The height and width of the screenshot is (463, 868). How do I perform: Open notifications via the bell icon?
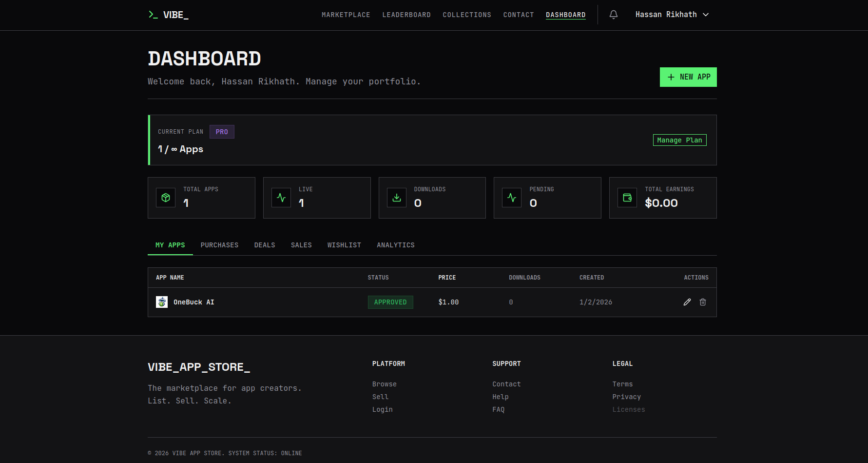(613, 15)
